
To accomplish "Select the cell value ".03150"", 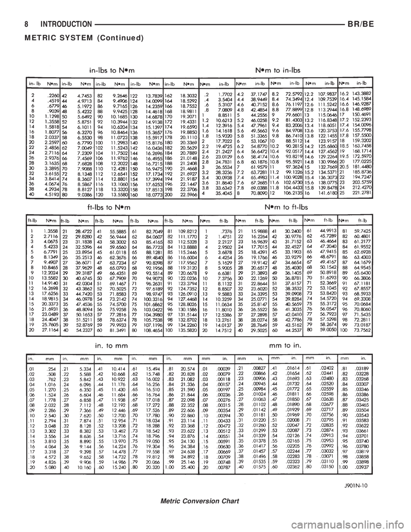I will point(327,467).
